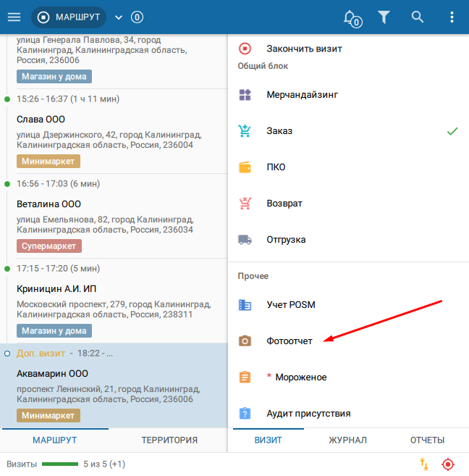
Task: Open the Заказ document entry
Action: point(279,130)
